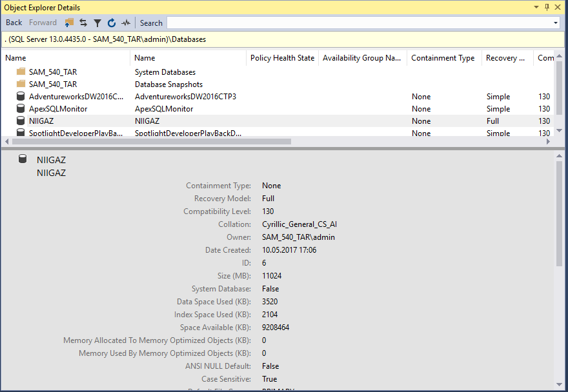Click the Index Space Used value 2104
Viewport: 568px width, 392px height.
point(270,315)
